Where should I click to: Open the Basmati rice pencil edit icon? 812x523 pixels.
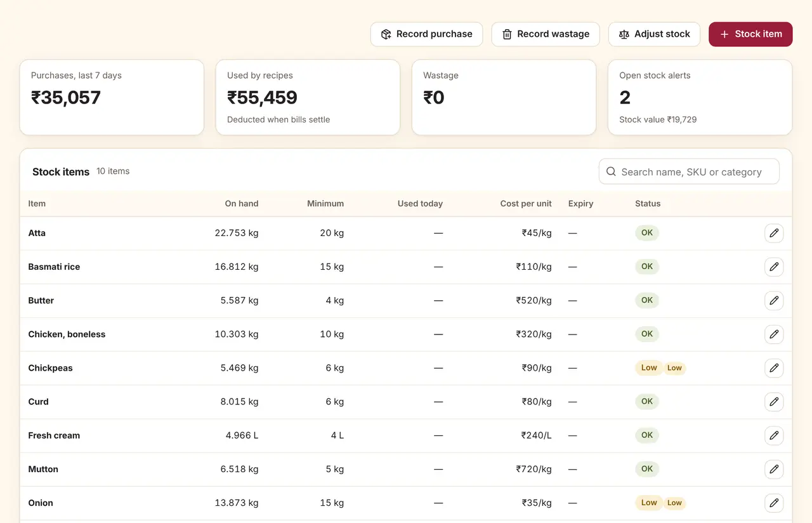coord(774,267)
